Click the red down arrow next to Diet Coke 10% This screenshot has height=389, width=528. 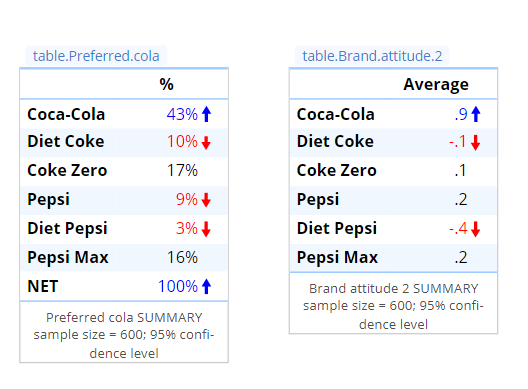pyautogui.click(x=206, y=142)
